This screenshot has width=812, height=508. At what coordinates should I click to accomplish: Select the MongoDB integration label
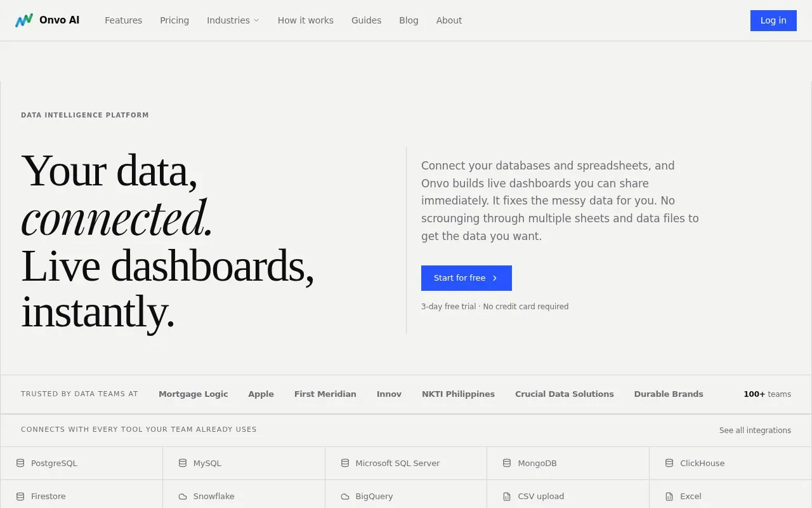(537, 463)
